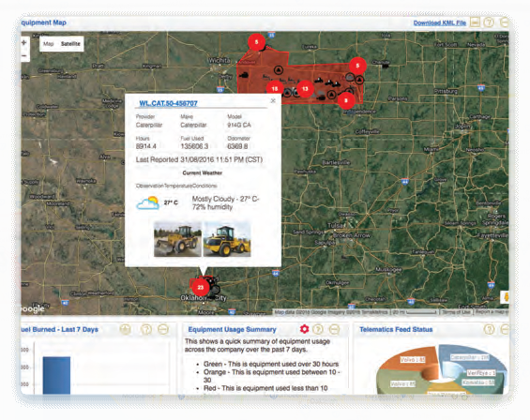530x420 pixels.
Task: Open Equipment Usage Summary red gear settings
Action: pos(304,329)
